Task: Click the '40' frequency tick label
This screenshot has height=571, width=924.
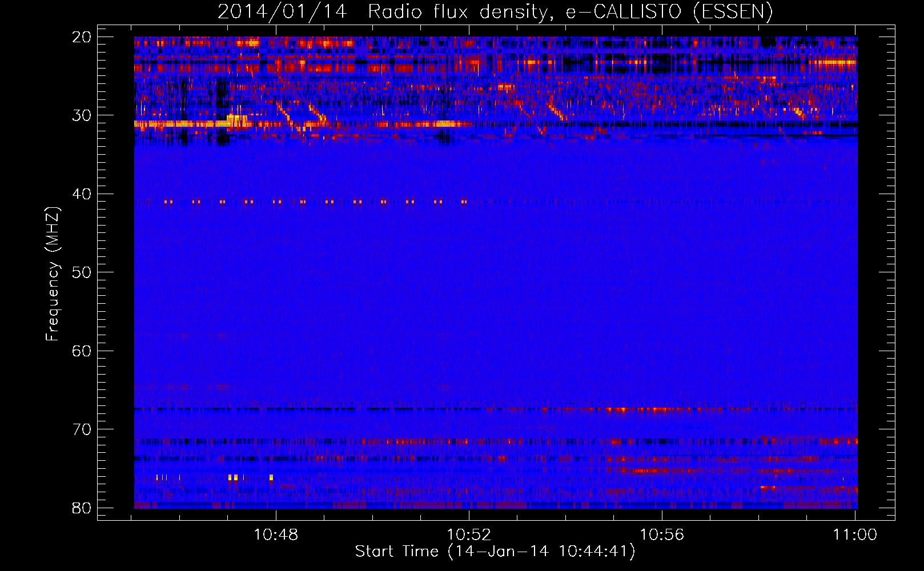Action: tap(82, 194)
